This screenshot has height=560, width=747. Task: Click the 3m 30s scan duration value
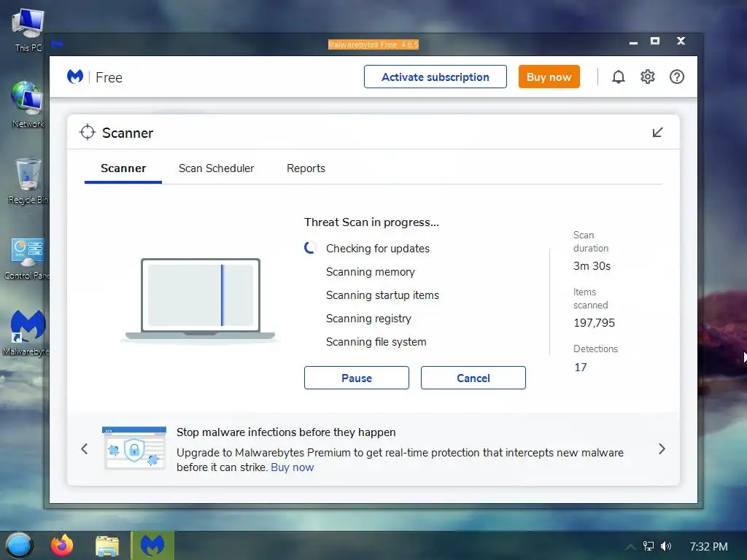pos(592,265)
